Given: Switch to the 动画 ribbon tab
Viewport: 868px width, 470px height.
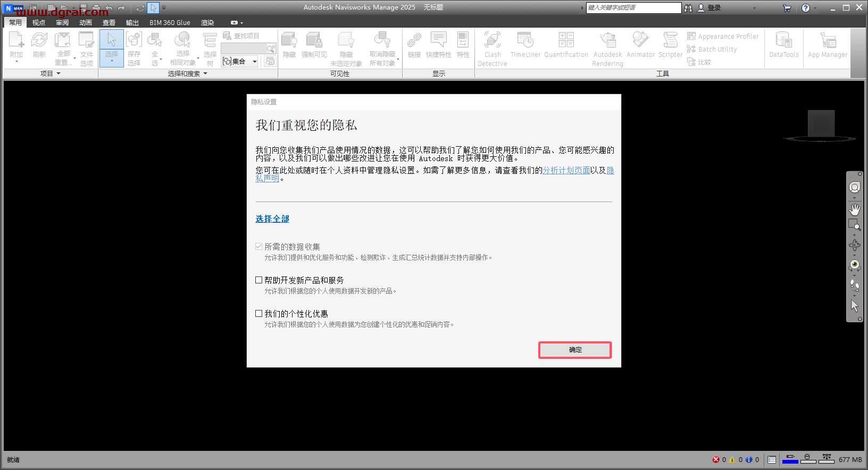Looking at the screenshot, I should [x=86, y=22].
